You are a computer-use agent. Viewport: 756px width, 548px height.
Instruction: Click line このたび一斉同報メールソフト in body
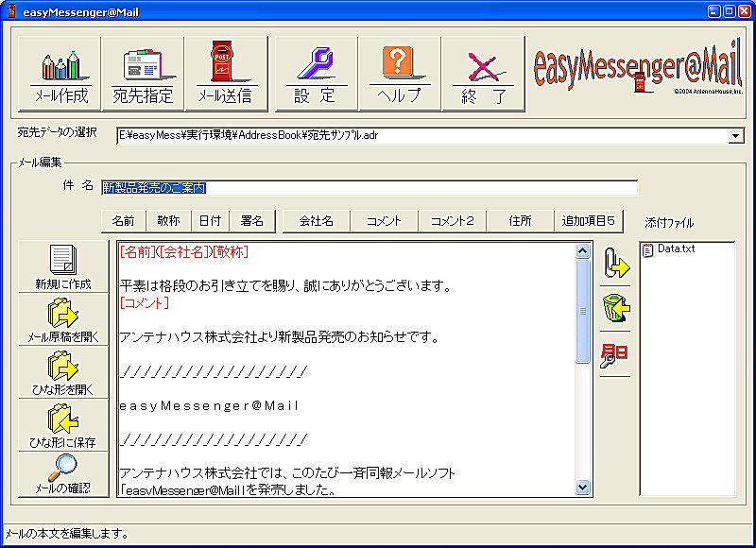click(287, 473)
